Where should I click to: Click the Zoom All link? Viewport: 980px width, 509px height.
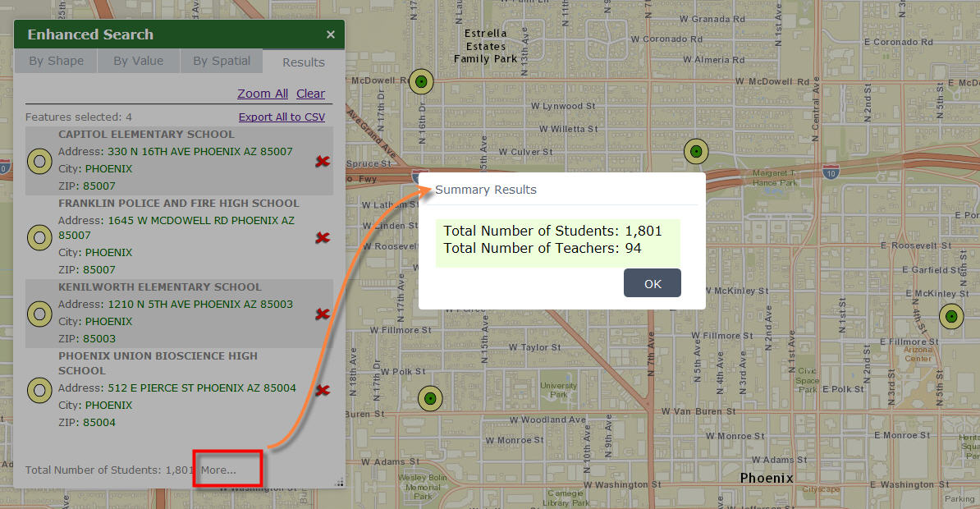click(x=263, y=93)
